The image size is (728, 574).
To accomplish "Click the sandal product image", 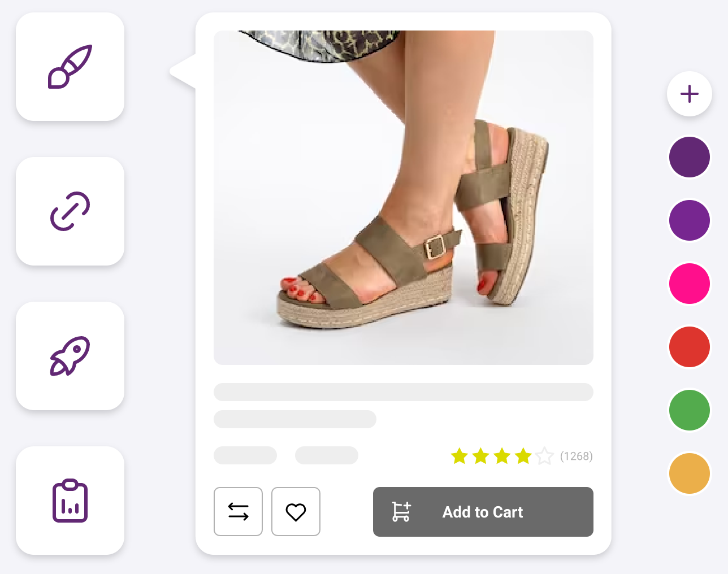I will tap(403, 198).
